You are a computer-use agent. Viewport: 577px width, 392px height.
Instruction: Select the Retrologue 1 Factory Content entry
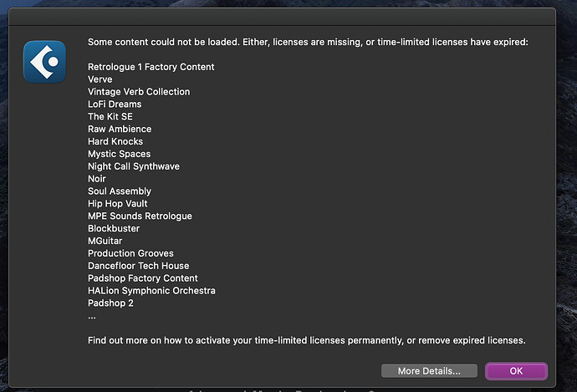(x=151, y=67)
